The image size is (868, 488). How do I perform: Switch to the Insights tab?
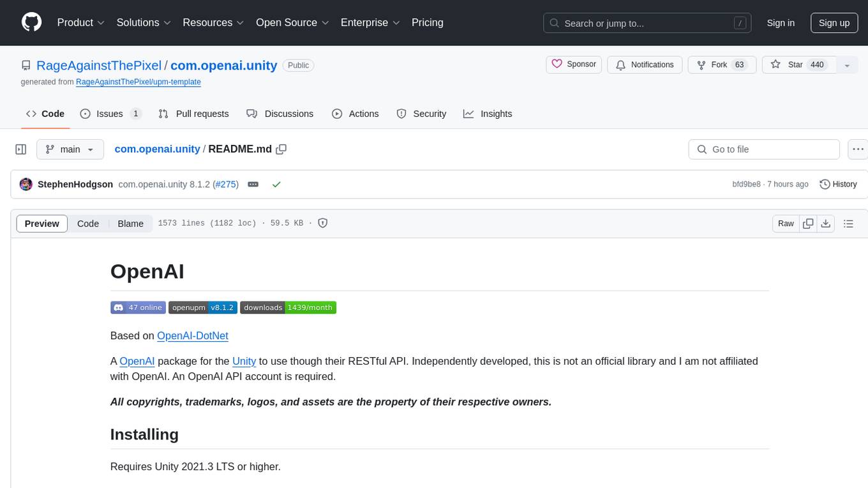tap(488, 114)
